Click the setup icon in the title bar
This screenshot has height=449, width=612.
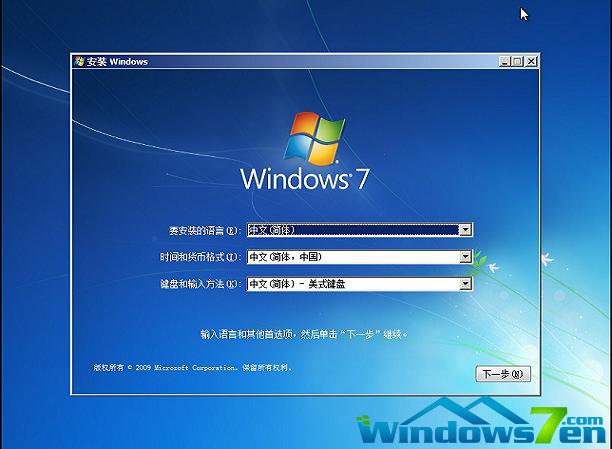pos(80,61)
